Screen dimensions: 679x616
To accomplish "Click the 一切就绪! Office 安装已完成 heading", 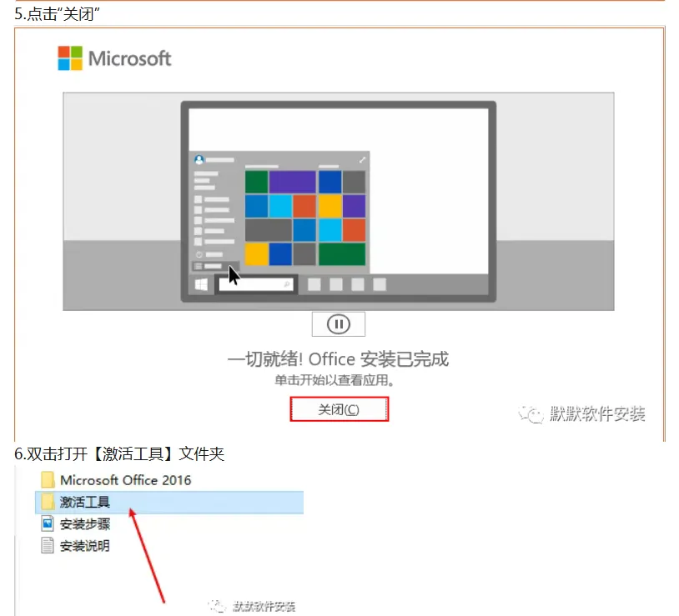I will click(338, 359).
